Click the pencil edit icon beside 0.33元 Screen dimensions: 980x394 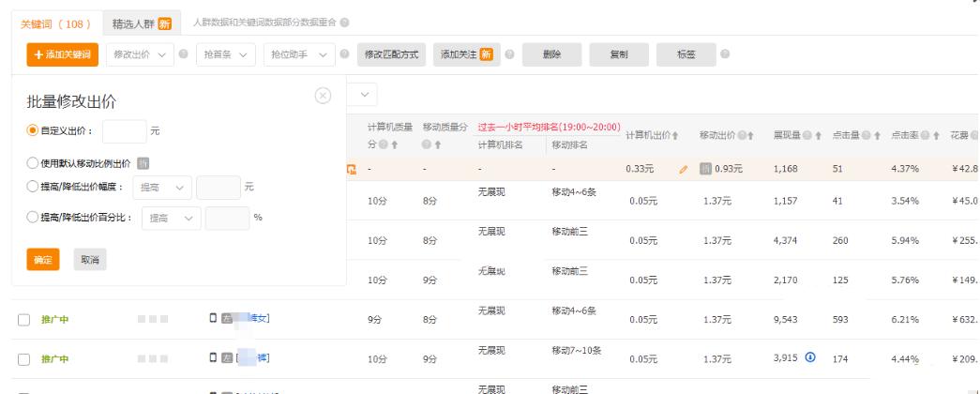pos(683,169)
